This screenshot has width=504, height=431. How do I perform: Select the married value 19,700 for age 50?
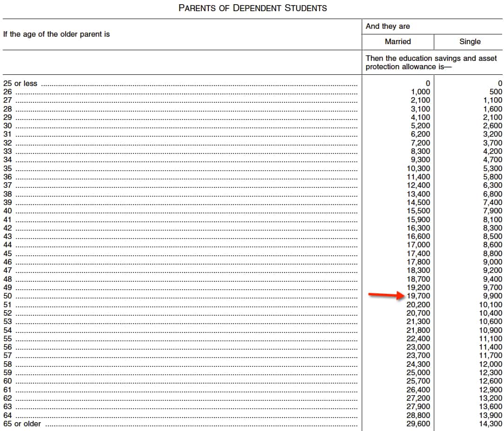pyautogui.click(x=418, y=296)
